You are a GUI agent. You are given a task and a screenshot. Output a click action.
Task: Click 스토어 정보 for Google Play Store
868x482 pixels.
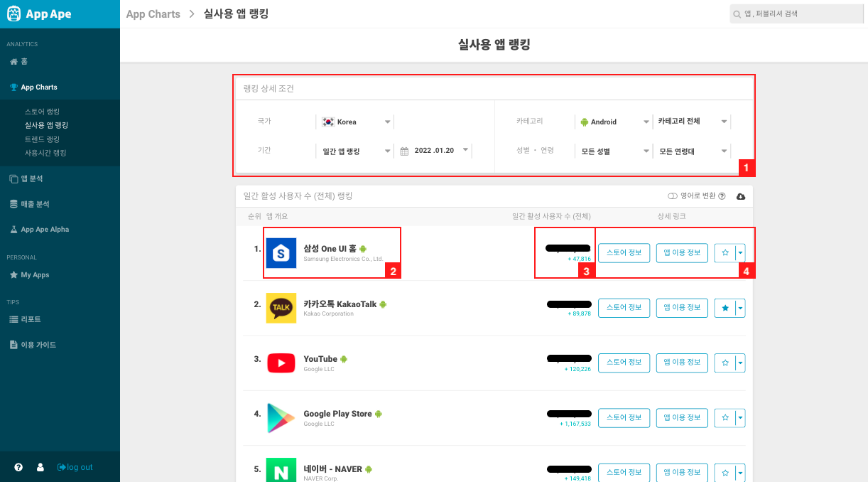[624, 418]
